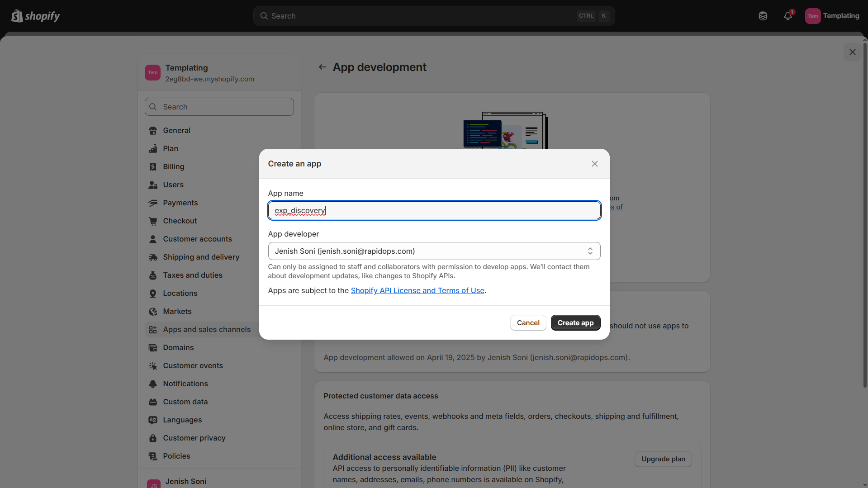Click the Billing receipt icon

click(153, 166)
